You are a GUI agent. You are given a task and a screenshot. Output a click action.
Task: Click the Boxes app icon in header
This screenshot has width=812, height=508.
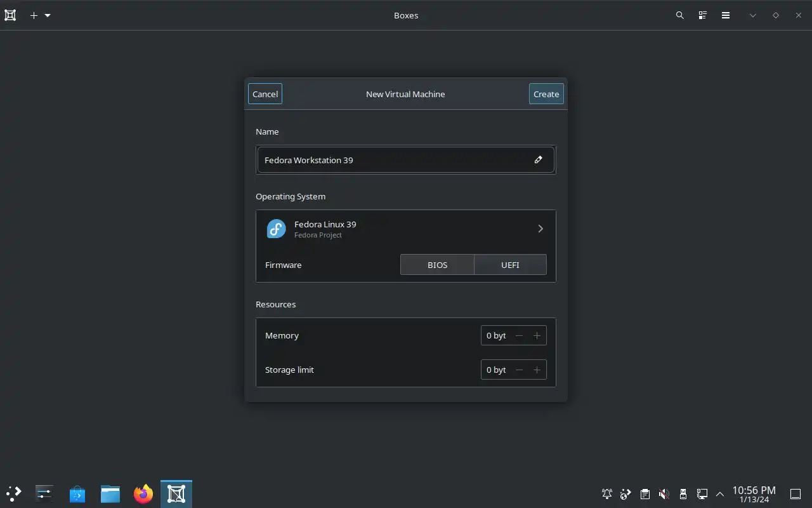[10, 15]
